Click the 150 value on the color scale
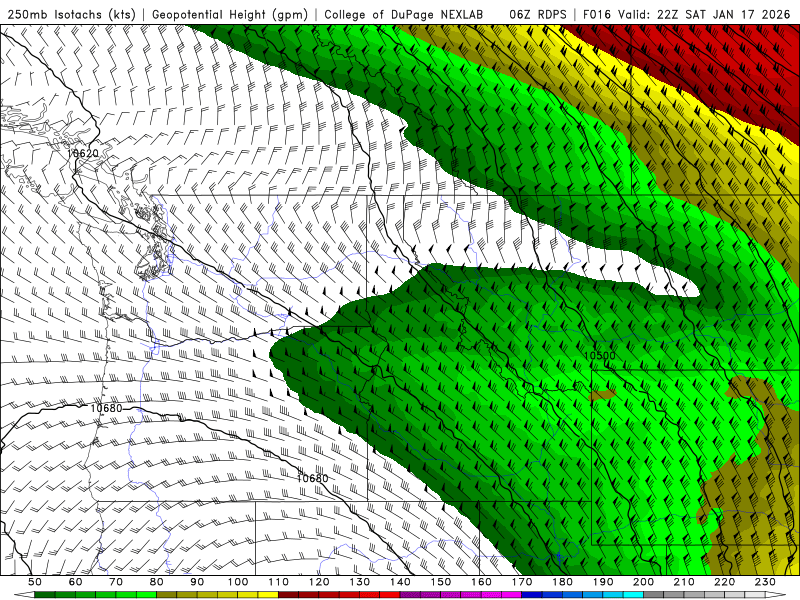The width and height of the screenshot is (800, 600). (x=441, y=582)
